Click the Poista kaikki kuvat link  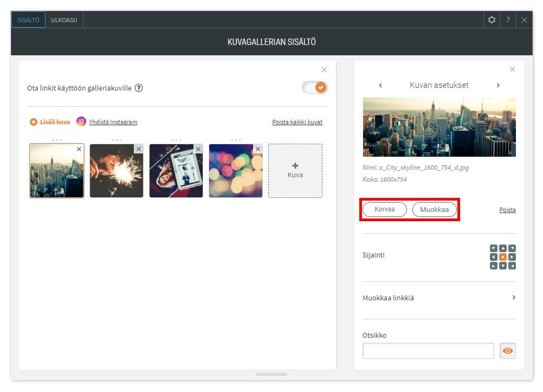[297, 122]
